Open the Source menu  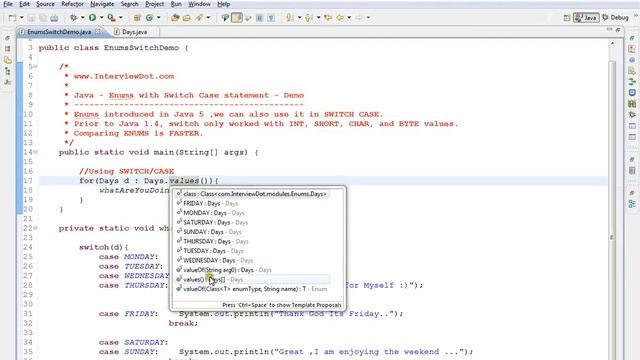45,4
